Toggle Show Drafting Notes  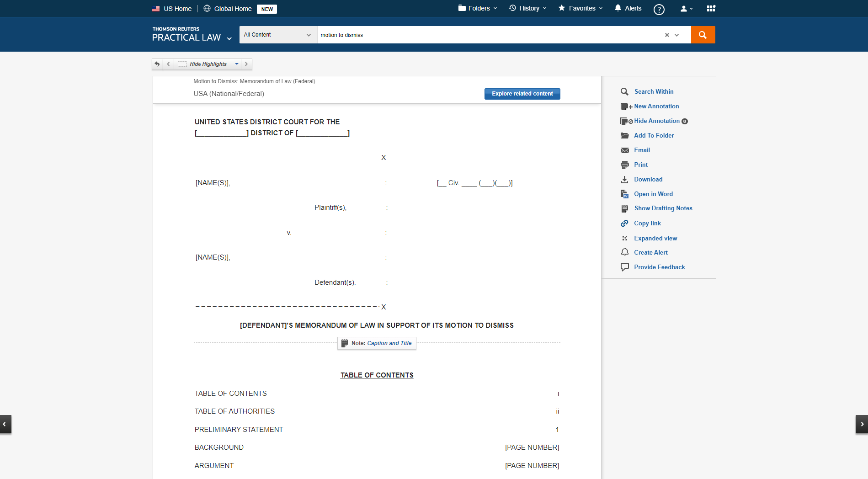click(663, 208)
